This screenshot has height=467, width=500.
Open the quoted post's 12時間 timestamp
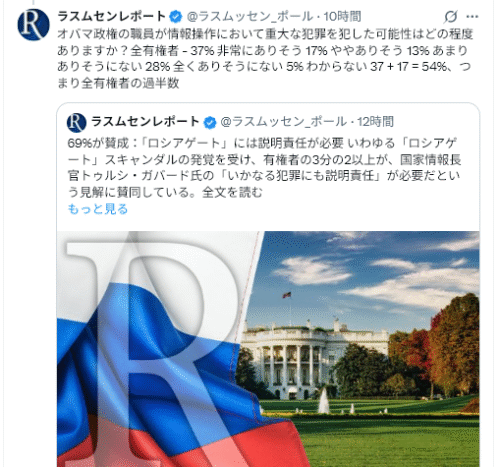pyautogui.click(x=375, y=122)
